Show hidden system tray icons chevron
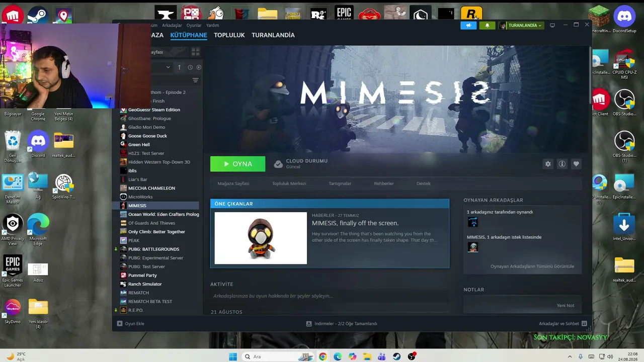The width and height of the screenshot is (644, 362). coord(570,356)
